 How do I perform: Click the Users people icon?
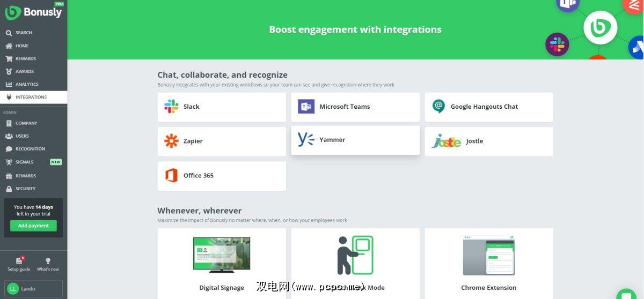click(x=9, y=136)
